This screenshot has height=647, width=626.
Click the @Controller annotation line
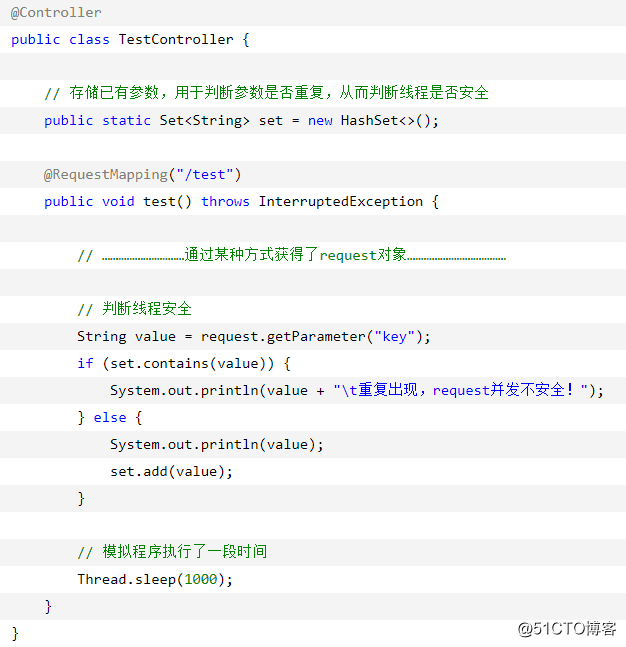(x=56, y=13)
